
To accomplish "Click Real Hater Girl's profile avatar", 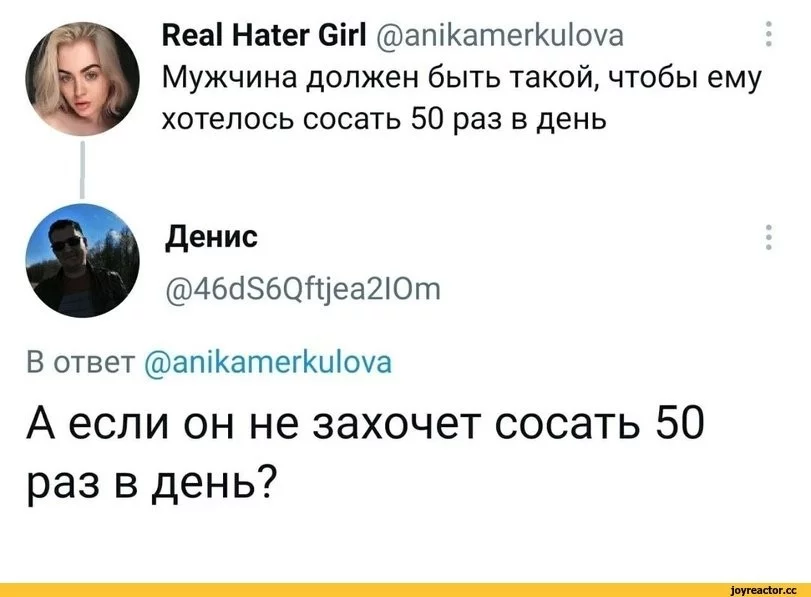I will pos(82,79).
